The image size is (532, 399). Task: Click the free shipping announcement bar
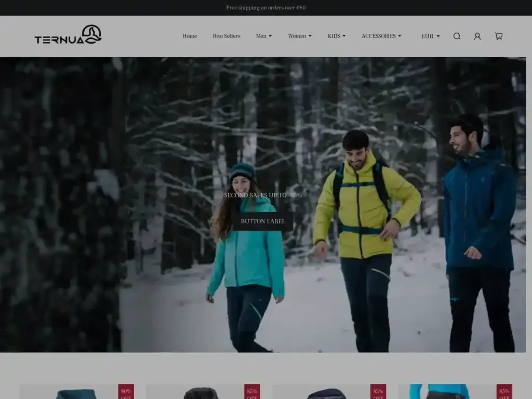tap(266, 8)
